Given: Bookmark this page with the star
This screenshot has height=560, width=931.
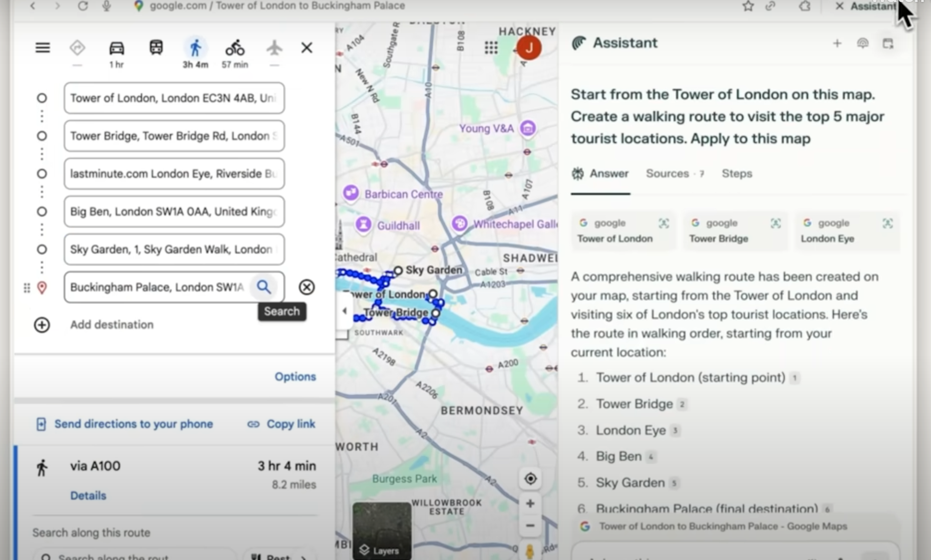Looking at the screenshot, I should pos(748,6).
